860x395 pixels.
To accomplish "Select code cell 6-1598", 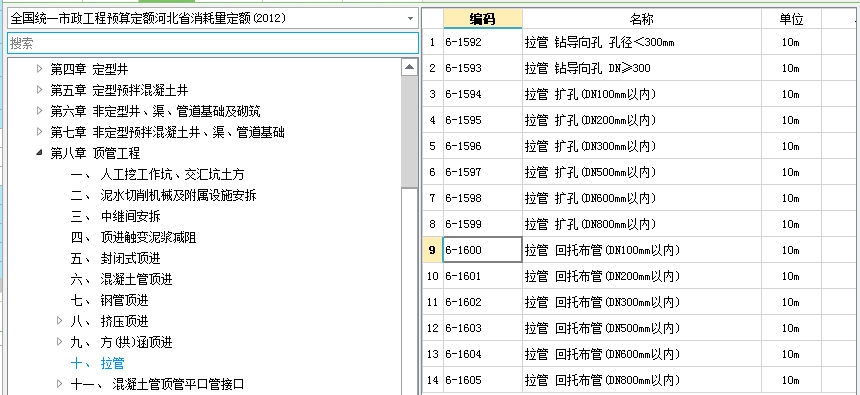I will pyautogui.click(x=483, y=198).
